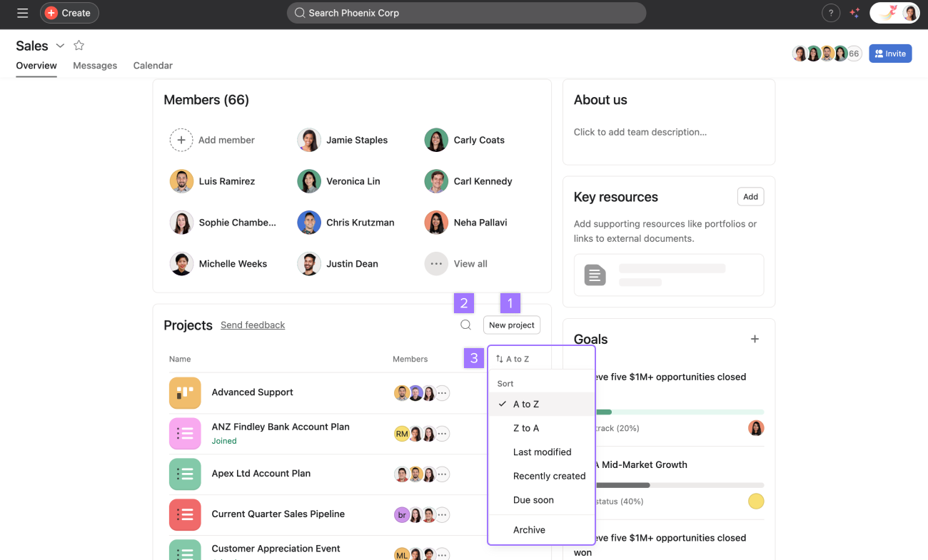This screenshot has width=928, height=560.
Task: Click the Add member plus circle
Action: click(x=181, y=141)
